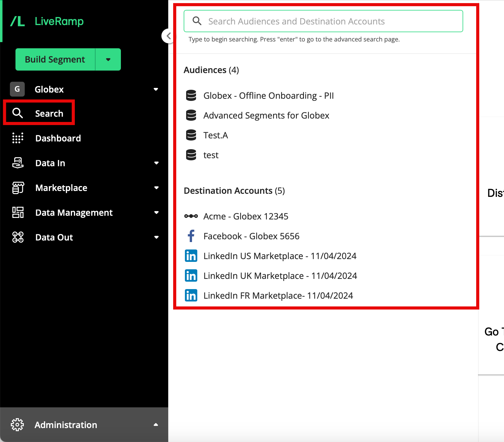
Task: Click the Administration gear icon
Action: [17, 425]
